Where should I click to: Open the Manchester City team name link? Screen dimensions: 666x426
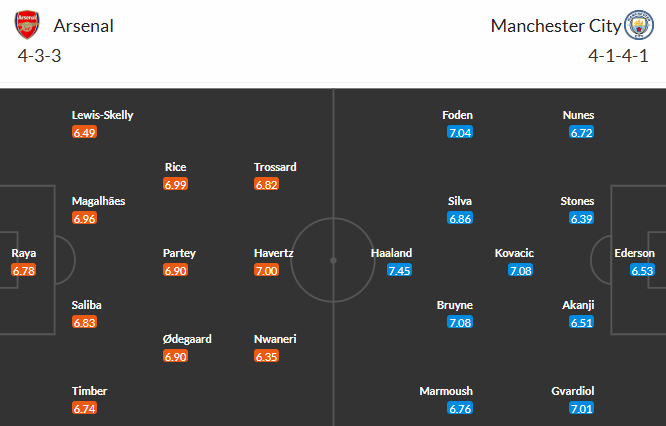click(x=556, y=26)
